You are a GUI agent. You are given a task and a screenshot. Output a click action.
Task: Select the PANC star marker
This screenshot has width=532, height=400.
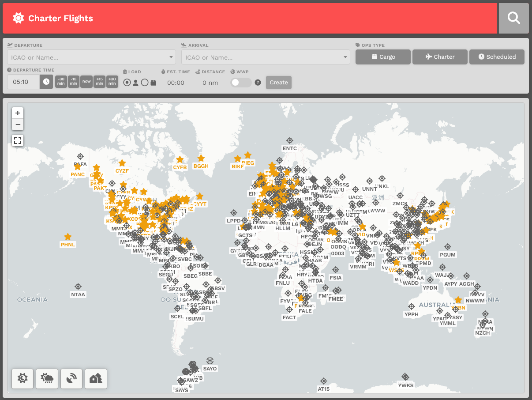pyautogui.click(x=77, y=167)
